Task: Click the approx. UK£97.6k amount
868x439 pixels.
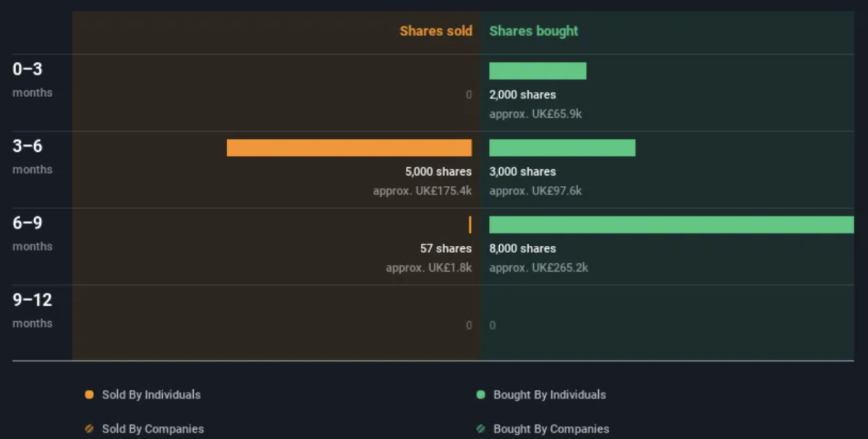Action: point(535,192)
